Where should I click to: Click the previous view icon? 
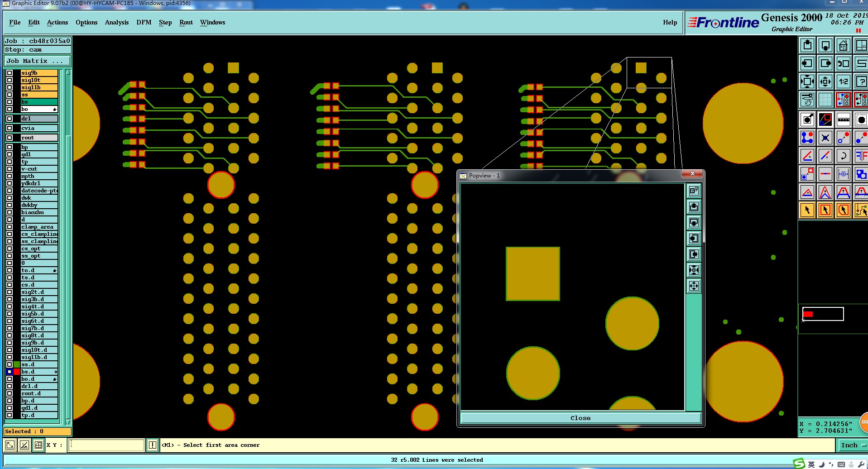tap(844, 63)
